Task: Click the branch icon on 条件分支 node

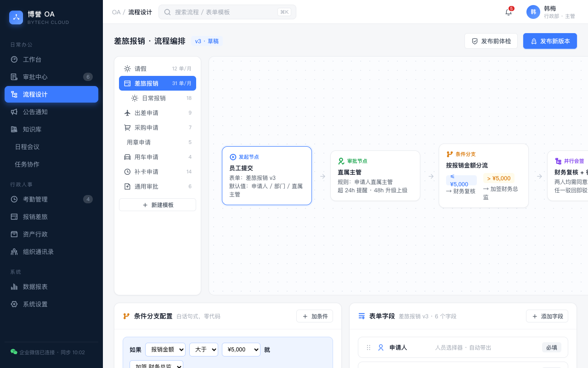Action: tap(450, 154)
